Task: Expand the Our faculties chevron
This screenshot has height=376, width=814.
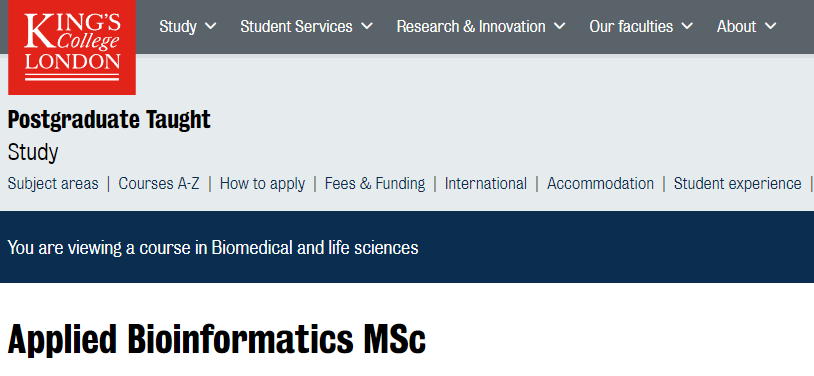Action: pyautogui.click(x=687, y=26)
